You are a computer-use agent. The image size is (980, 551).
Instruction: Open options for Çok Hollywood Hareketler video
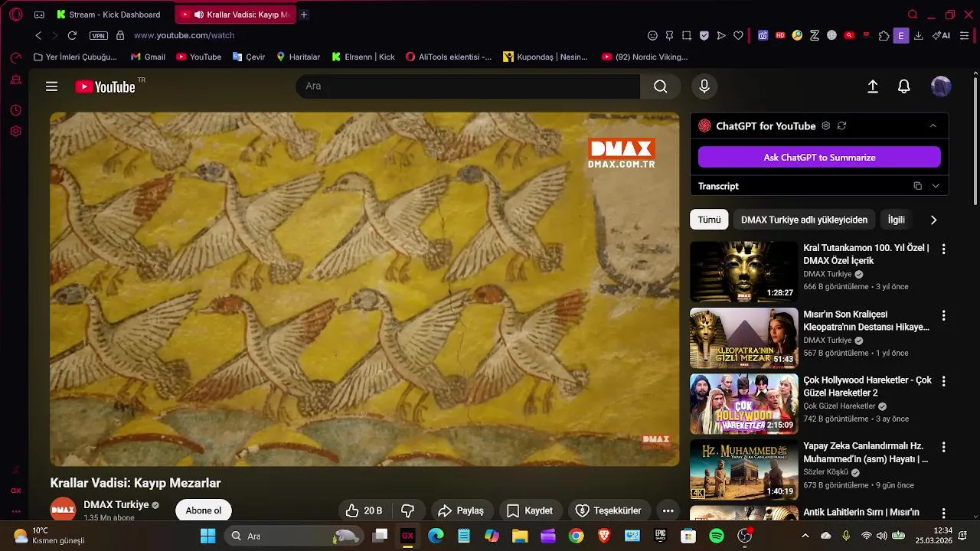coord(943,381)
